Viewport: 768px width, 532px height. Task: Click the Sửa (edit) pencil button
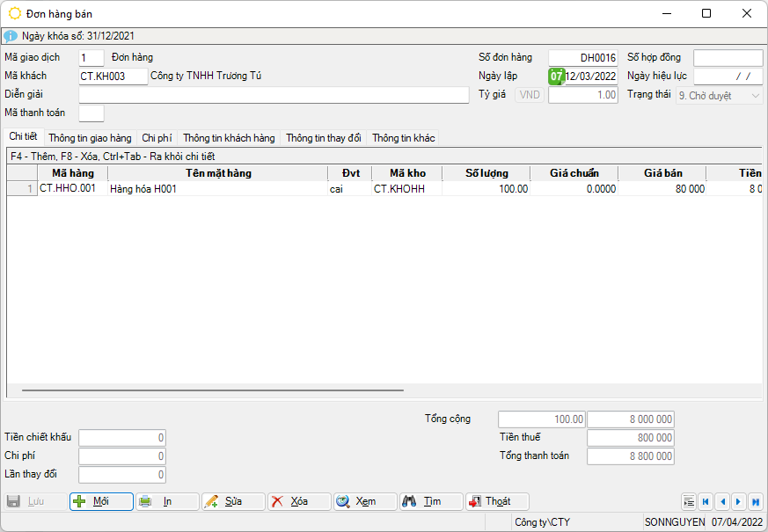233,501
